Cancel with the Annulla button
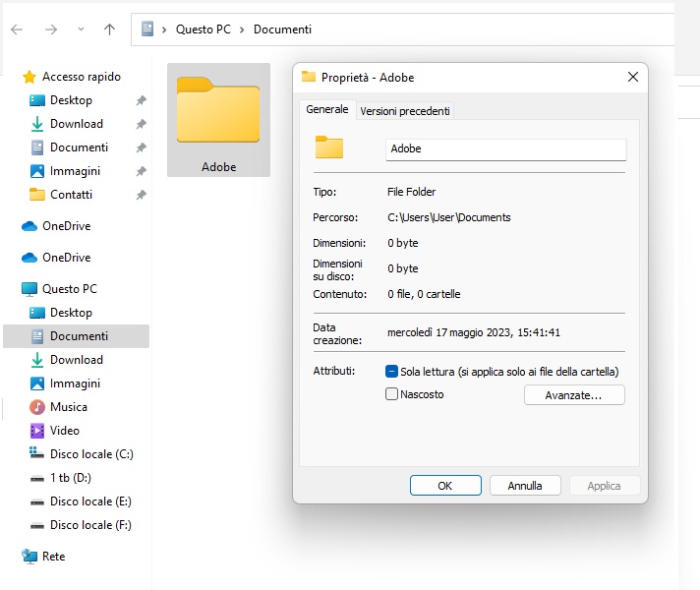Screen dimensions: 700x590 click(x=525, y=486)
